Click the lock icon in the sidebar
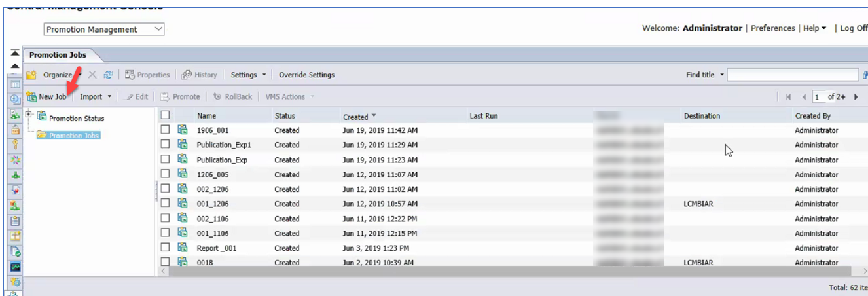This screenshot has width=868, height=296. (x=14, y=130)
